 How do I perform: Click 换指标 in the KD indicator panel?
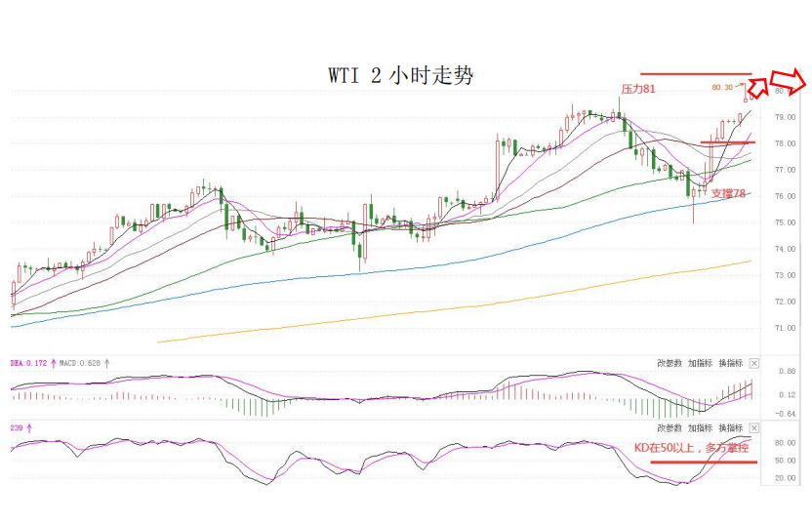pos(731,428)
